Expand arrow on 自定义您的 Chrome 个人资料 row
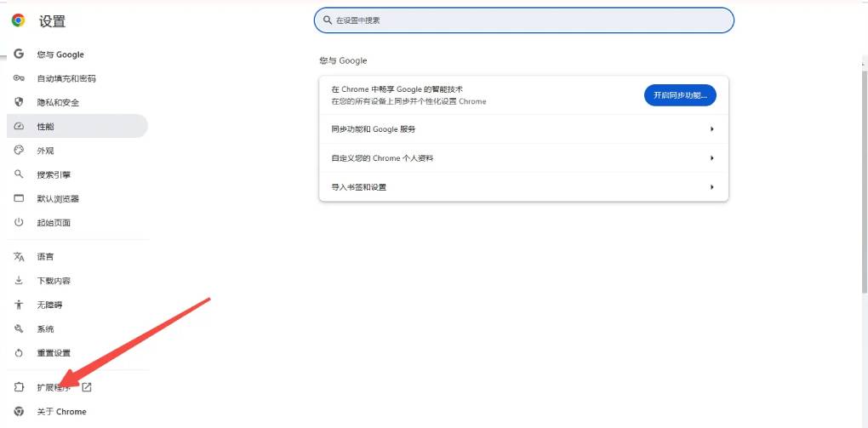Viewport: 868px width, 428px height. pyautogui.click(x=712, y=157)
